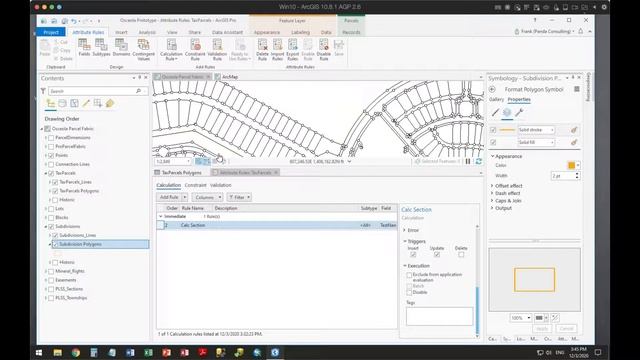The height and width of the screenshot is (360, 640).
Task: Check the Disable execution checkbox
Action: click(409, 293)
